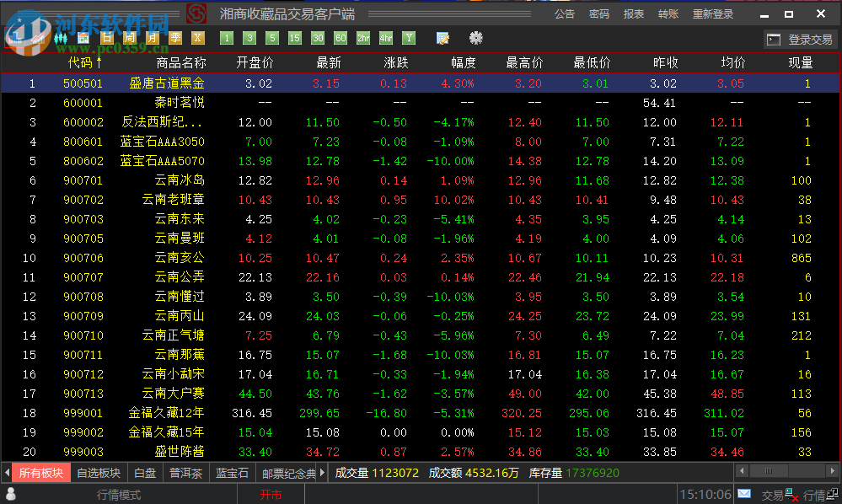The height and width of the screenshot is (504, 842).
Task: Sort by 最新 column header
Action: [x=329, y=63]
